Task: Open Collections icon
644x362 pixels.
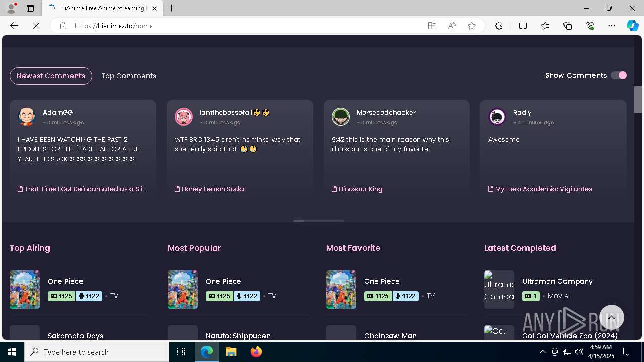Action: click(x=568, y=26)
